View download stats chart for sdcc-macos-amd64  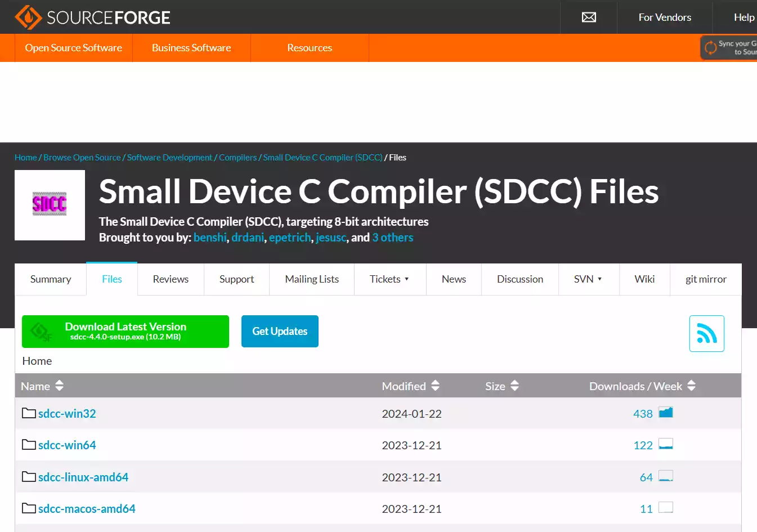pyautogui.click(x=666, y=508)
